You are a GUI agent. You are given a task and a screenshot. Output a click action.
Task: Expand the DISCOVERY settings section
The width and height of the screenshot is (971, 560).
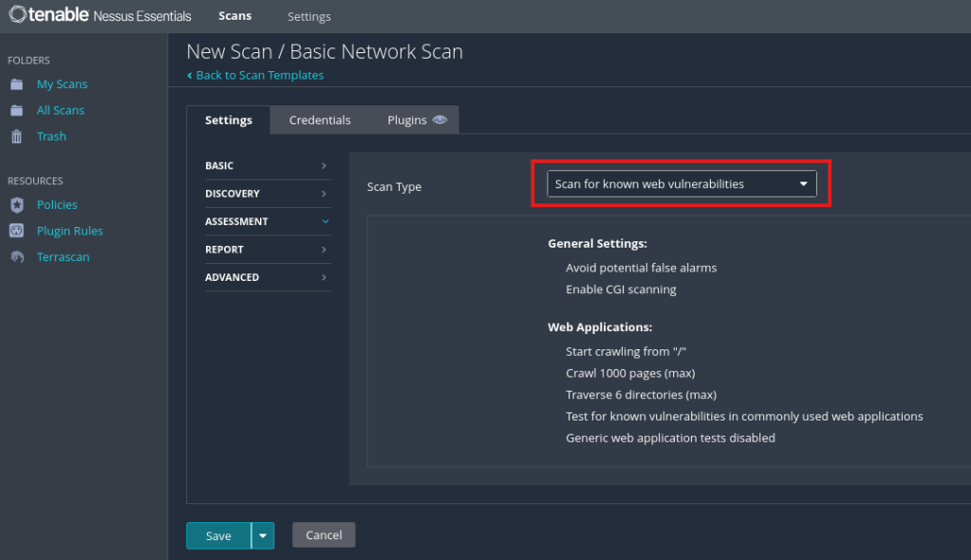(267, 194)
